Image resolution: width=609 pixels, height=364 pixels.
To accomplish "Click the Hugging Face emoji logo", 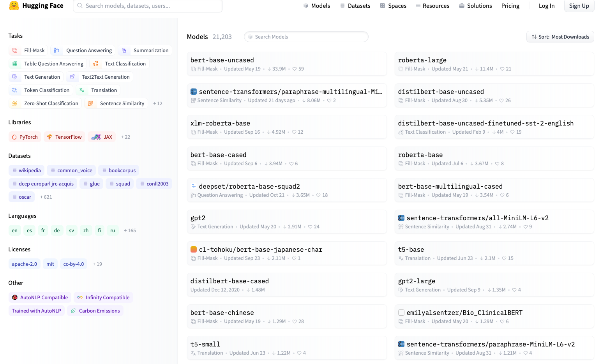I will coord(14,5).
